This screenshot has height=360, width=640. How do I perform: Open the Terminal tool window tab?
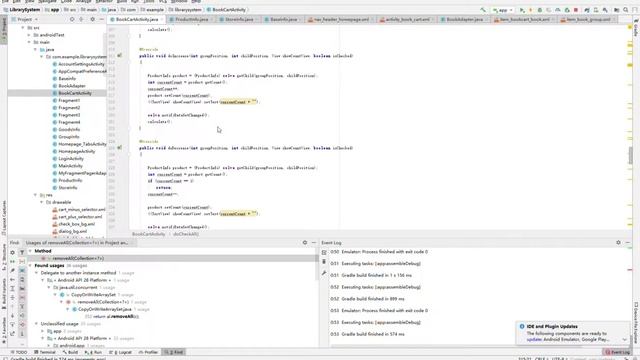click(45, 352)
